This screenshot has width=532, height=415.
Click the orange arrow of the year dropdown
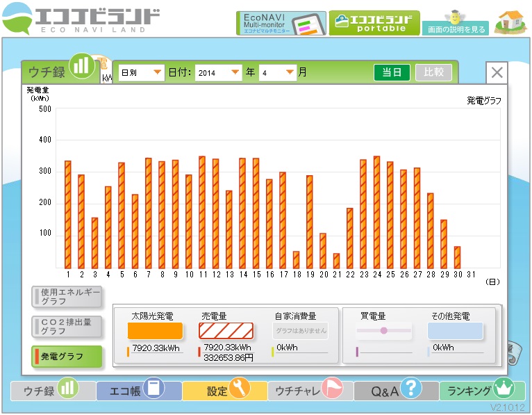point(235,72)
